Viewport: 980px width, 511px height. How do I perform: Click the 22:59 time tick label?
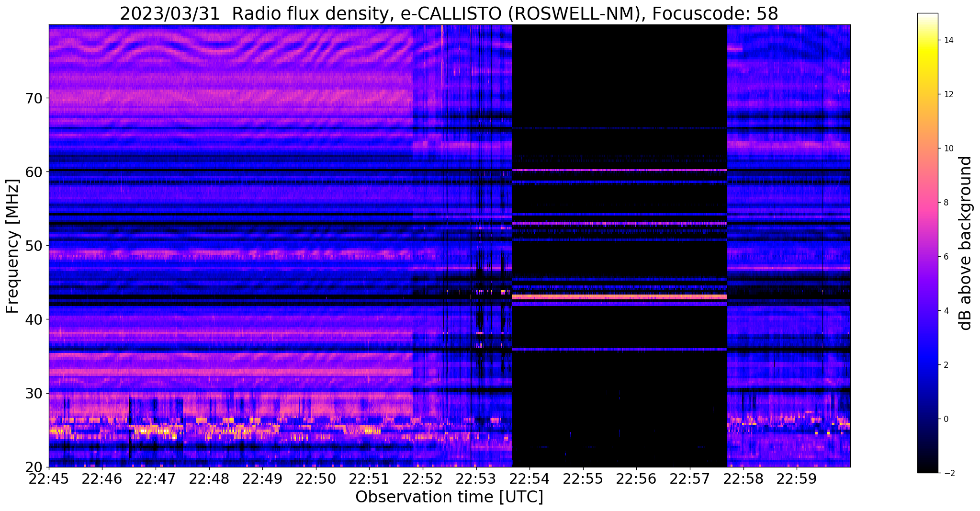coord(796,478)
